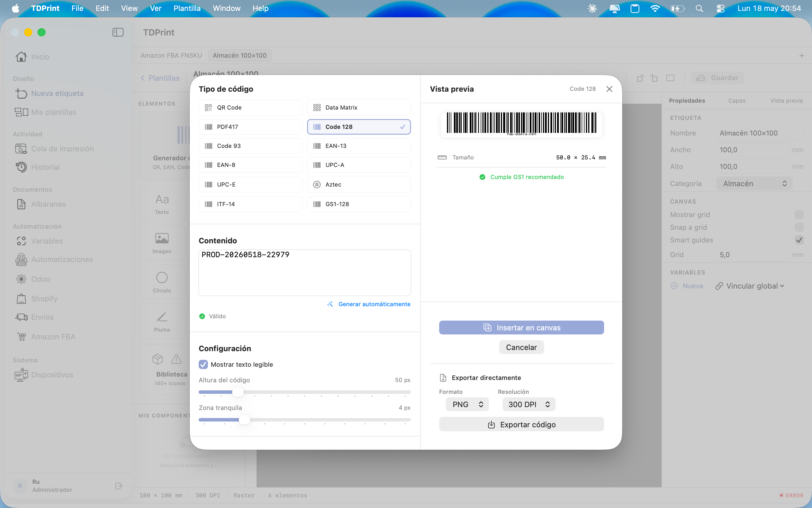812x508 pixels.
Task: Expand Vincular global dropdown
Action: pyautogui.click(x=750, y=286)
